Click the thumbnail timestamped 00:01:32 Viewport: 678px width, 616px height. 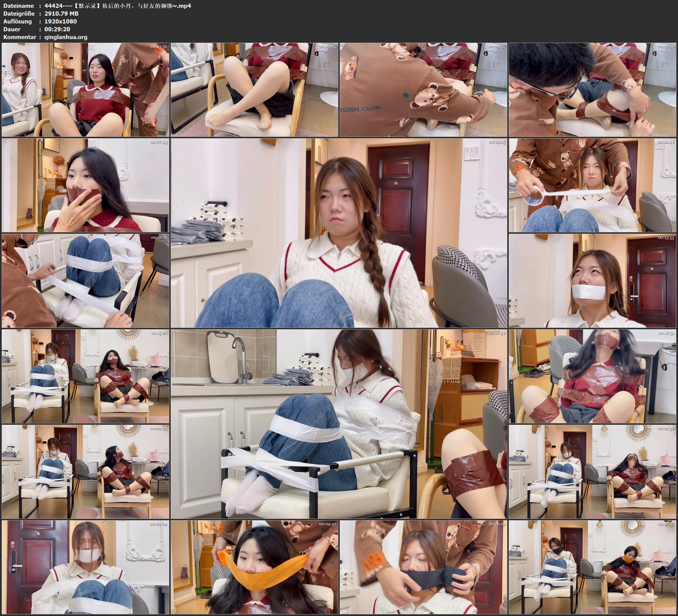point(85,90)
